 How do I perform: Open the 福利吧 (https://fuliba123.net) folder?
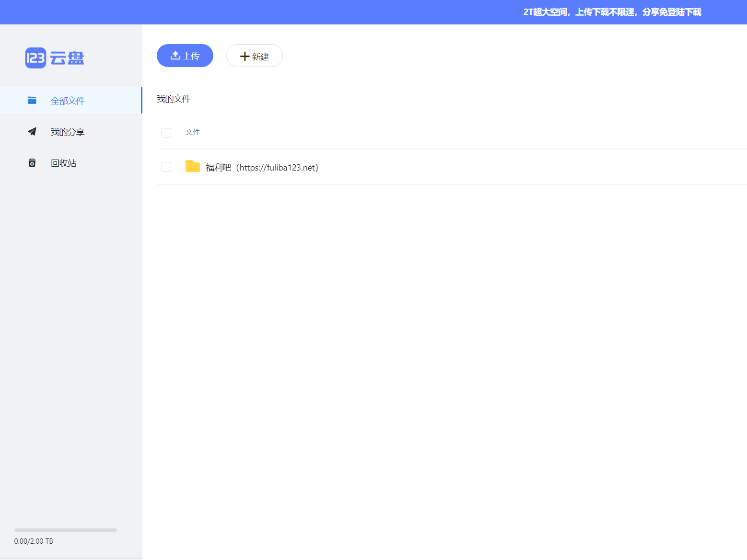[262, 167]
